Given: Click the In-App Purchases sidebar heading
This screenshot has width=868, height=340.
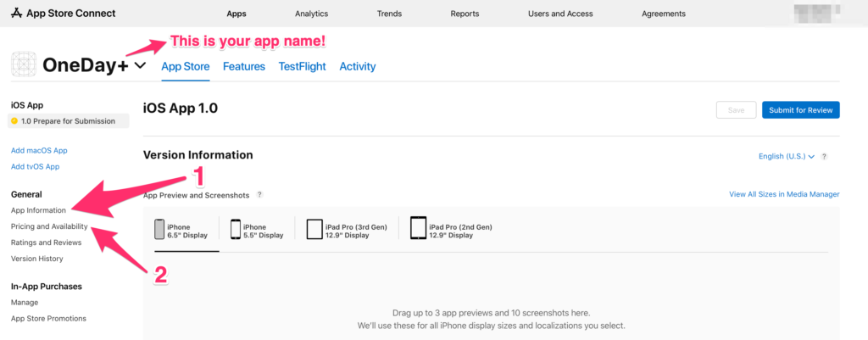Looking at the screenshot, I should 47,287.
